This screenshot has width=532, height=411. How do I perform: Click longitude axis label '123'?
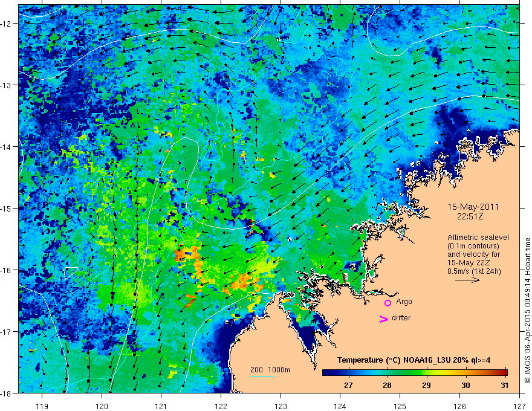coord(281,406)
